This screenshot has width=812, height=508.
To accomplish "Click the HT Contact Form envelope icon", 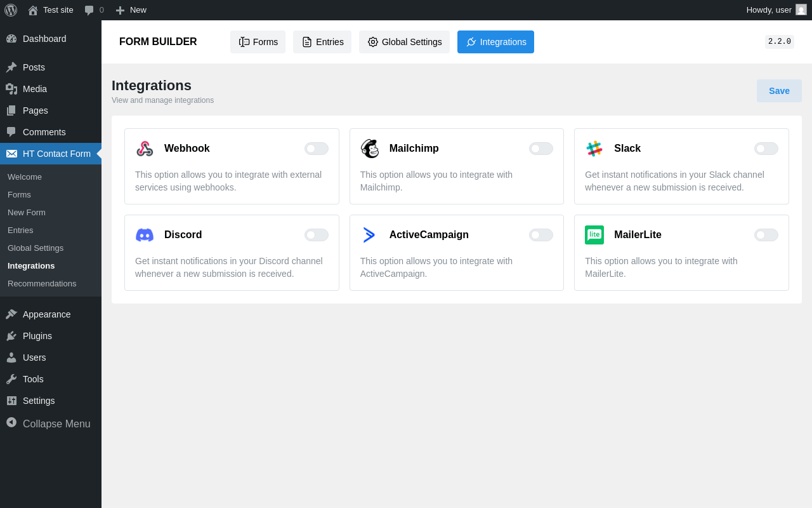I will point(11,154).
